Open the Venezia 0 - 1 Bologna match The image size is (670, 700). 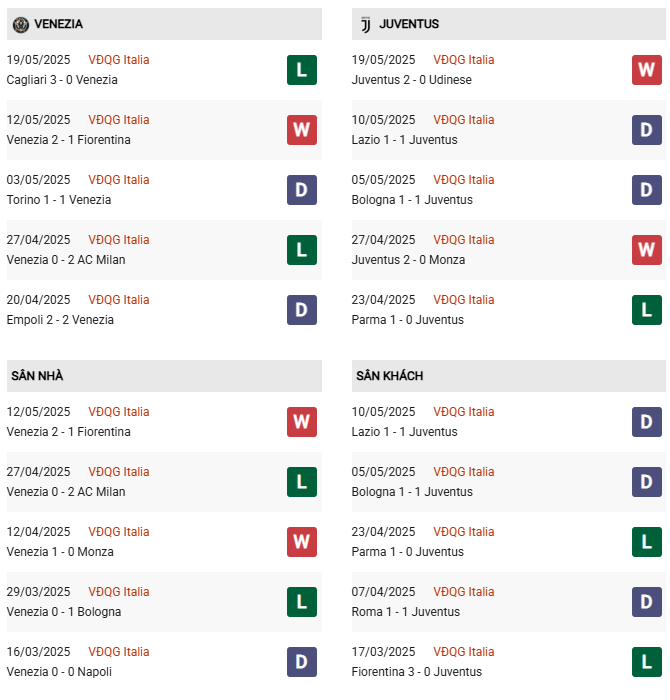pyautogui.click(x=64, y=612)
